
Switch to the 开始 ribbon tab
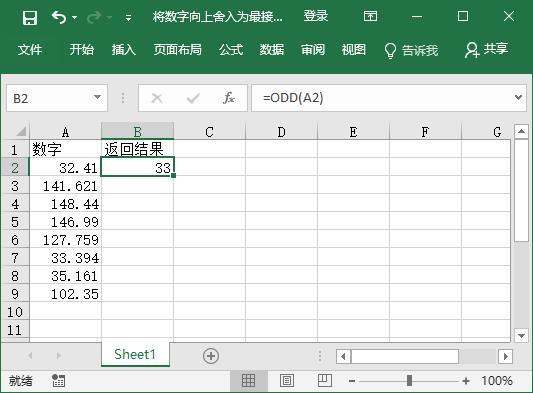(82, 50)
